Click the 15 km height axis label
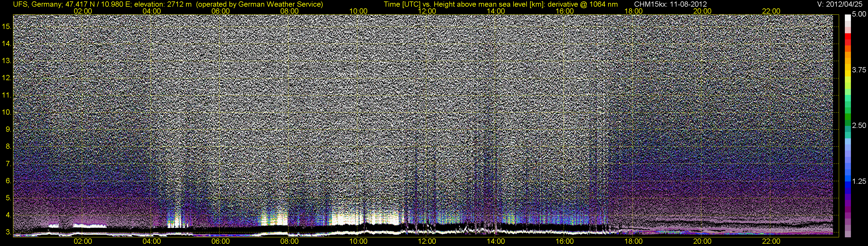 [7, 27]
